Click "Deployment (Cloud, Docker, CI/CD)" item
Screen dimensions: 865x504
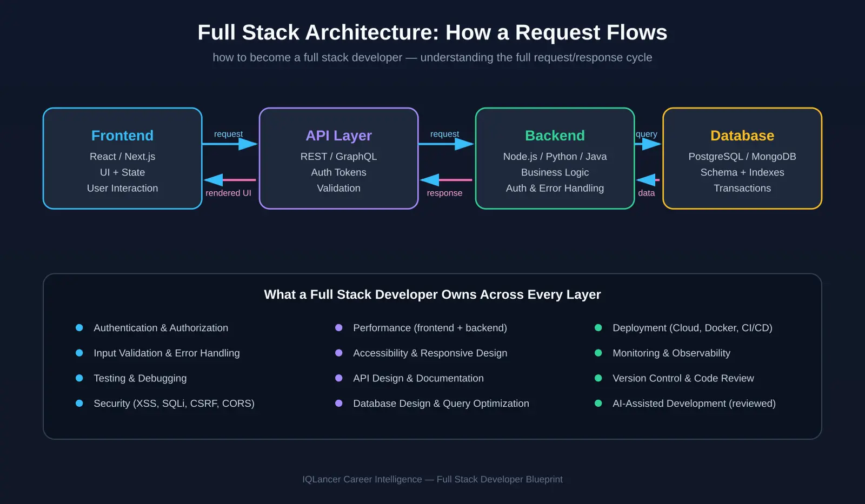[x=693, y=328]
